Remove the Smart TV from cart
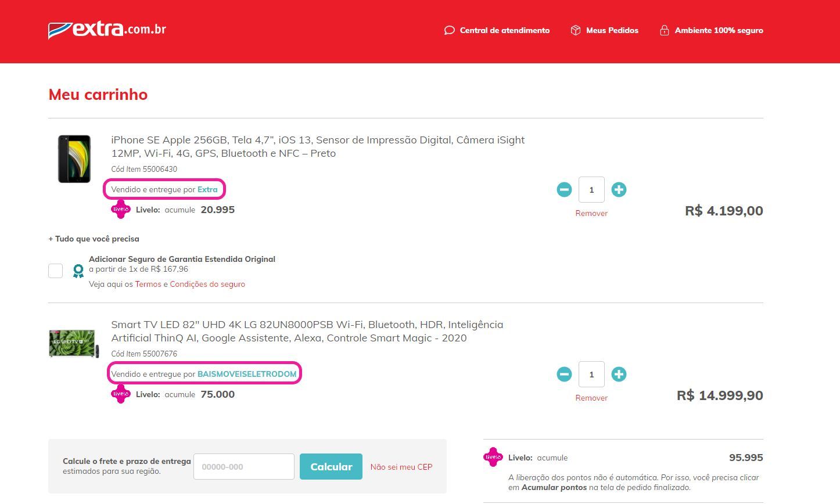The image size is (840, 504). coord(591,398)
